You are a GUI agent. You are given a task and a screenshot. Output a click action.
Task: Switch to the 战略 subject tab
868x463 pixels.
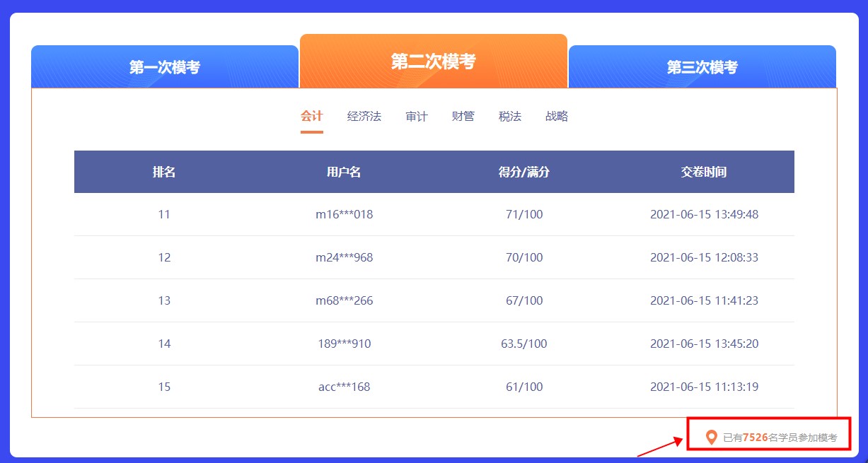pyautogui.click(x=557, y=117)
